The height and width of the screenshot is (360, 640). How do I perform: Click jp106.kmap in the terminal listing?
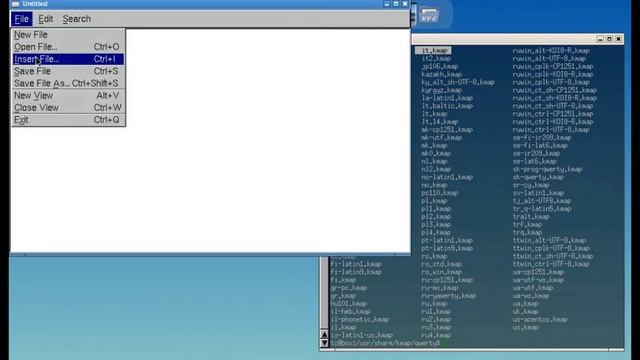440,67
